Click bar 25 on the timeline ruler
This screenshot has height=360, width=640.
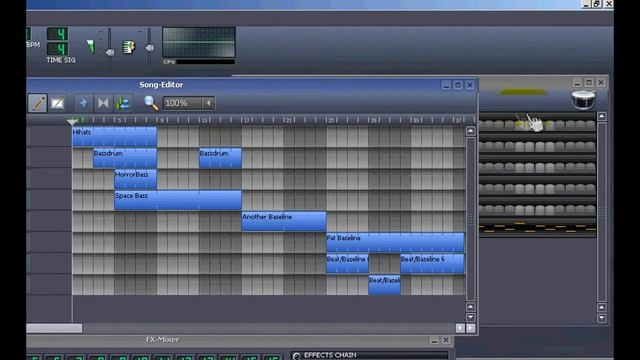pos(331,120)
